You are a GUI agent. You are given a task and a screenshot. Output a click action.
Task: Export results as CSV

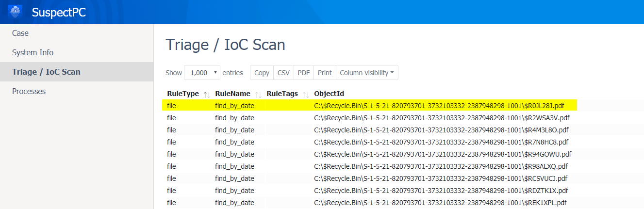283,73
